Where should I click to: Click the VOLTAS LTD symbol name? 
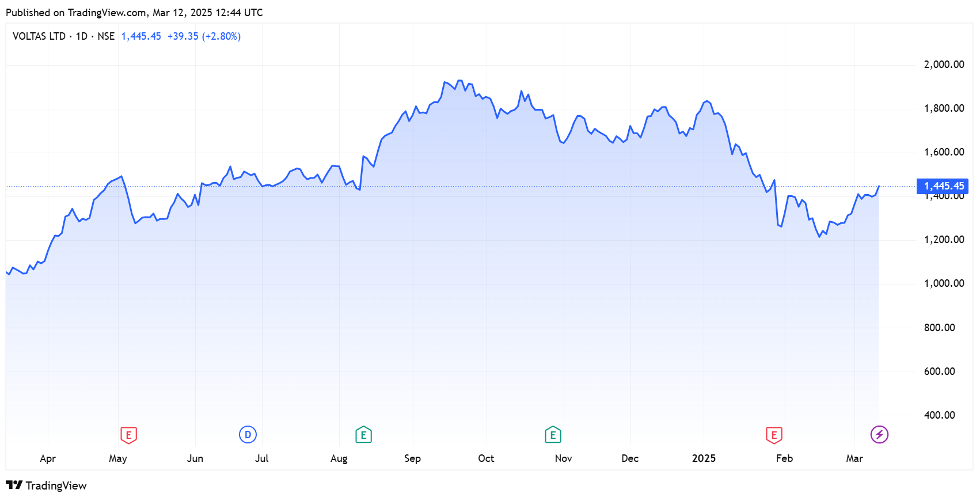click(39, 36)
